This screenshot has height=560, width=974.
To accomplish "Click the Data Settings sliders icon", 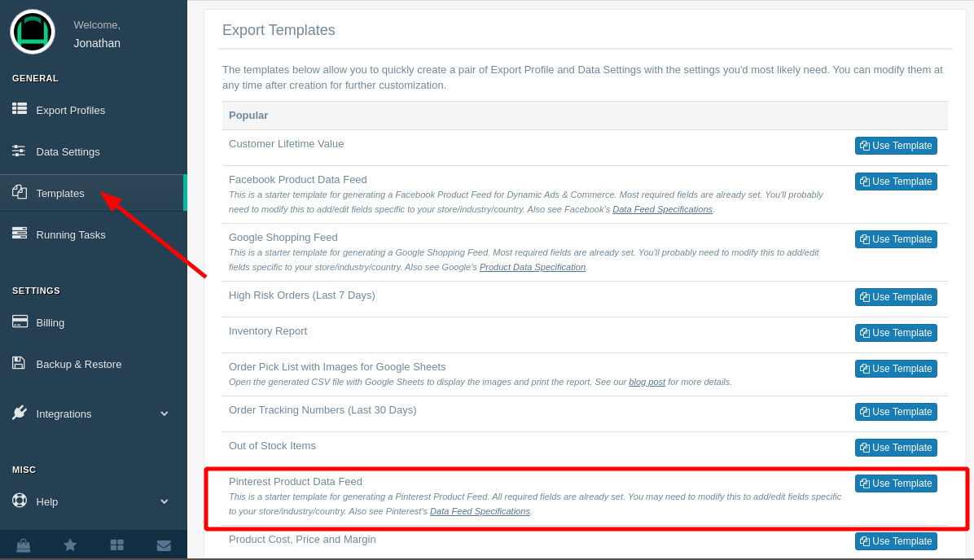I will click(19, 151).
